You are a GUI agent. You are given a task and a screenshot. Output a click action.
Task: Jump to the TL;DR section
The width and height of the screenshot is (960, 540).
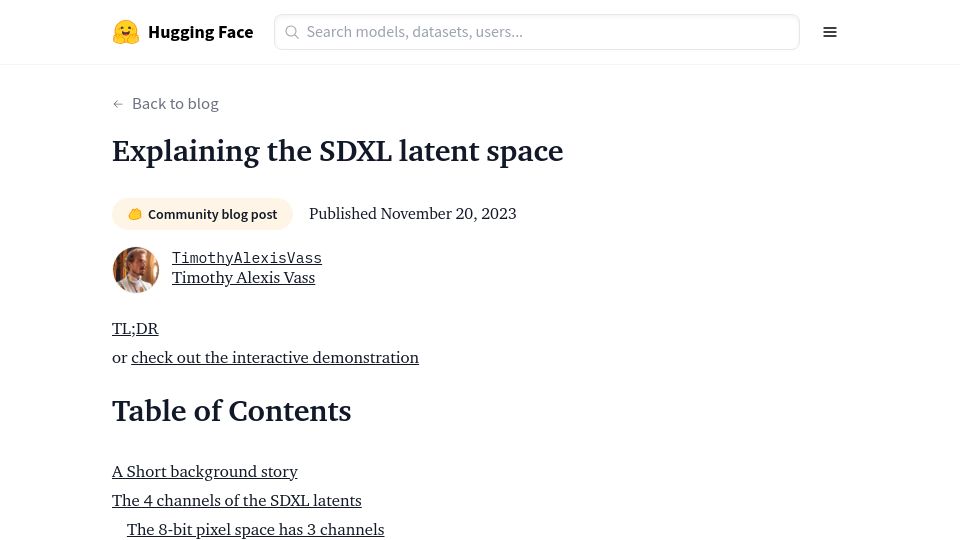135,329
